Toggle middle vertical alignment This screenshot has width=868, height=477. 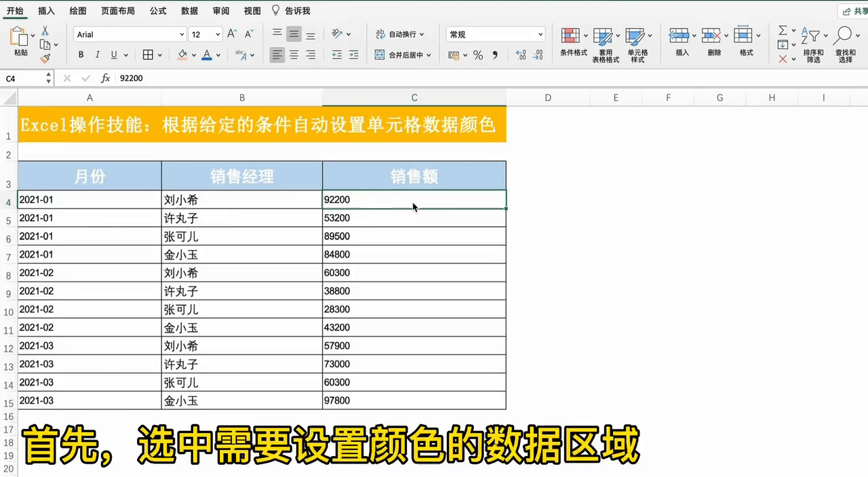pyautogui.click(x=294, y=34)
